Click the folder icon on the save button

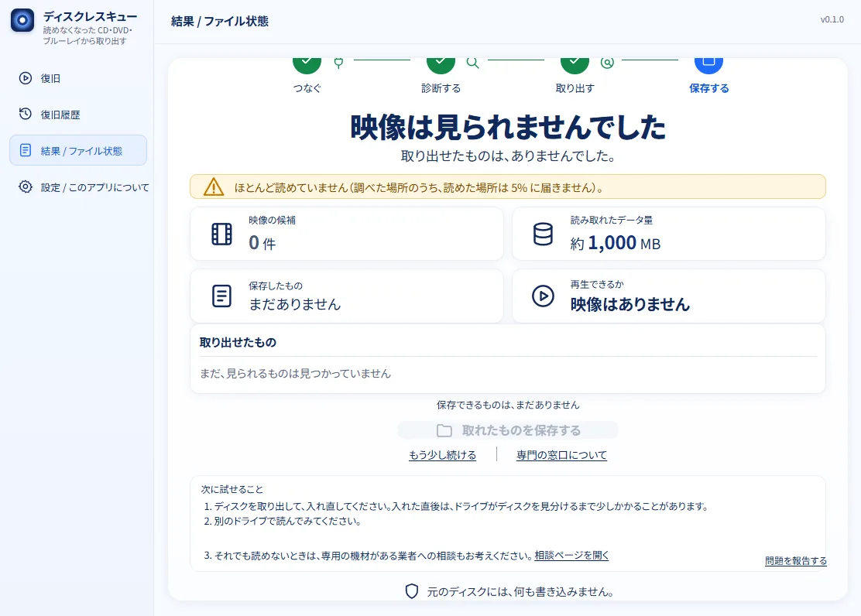pyautogui.click(x=444, y=430)
